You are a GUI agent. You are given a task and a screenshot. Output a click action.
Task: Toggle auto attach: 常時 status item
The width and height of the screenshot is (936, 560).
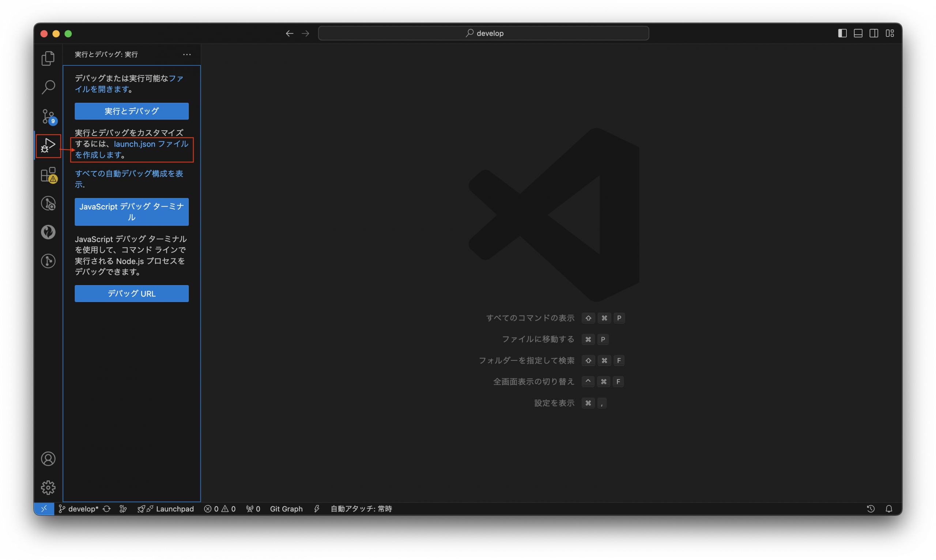pos(361,509)
